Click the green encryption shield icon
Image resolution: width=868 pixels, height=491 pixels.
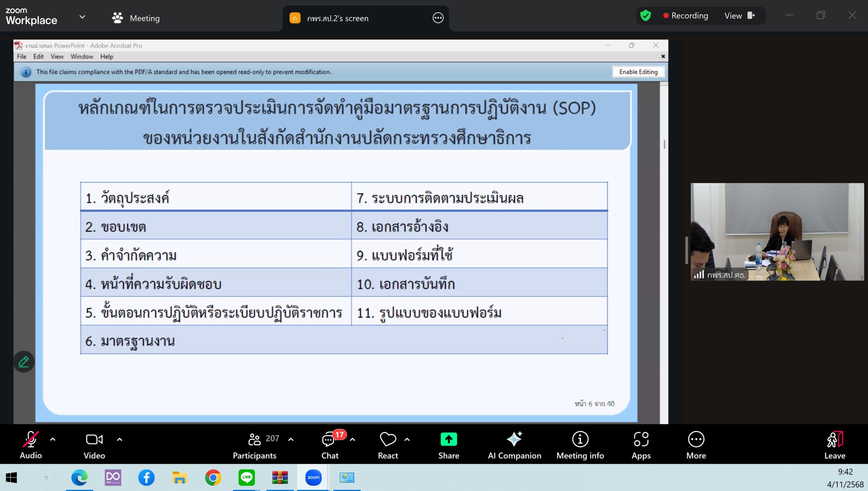point(645,16)
